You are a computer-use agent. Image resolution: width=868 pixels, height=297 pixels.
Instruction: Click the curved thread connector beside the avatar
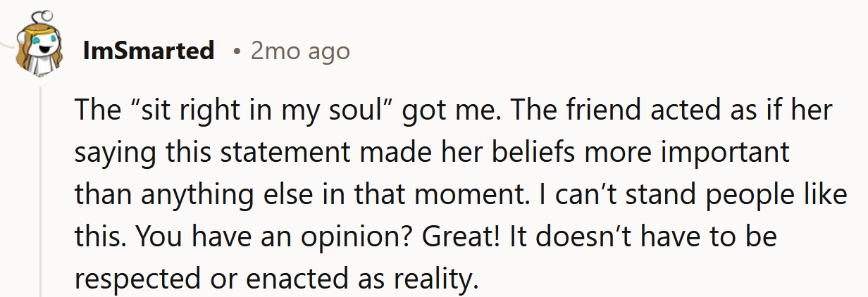(x=7, y=44)
